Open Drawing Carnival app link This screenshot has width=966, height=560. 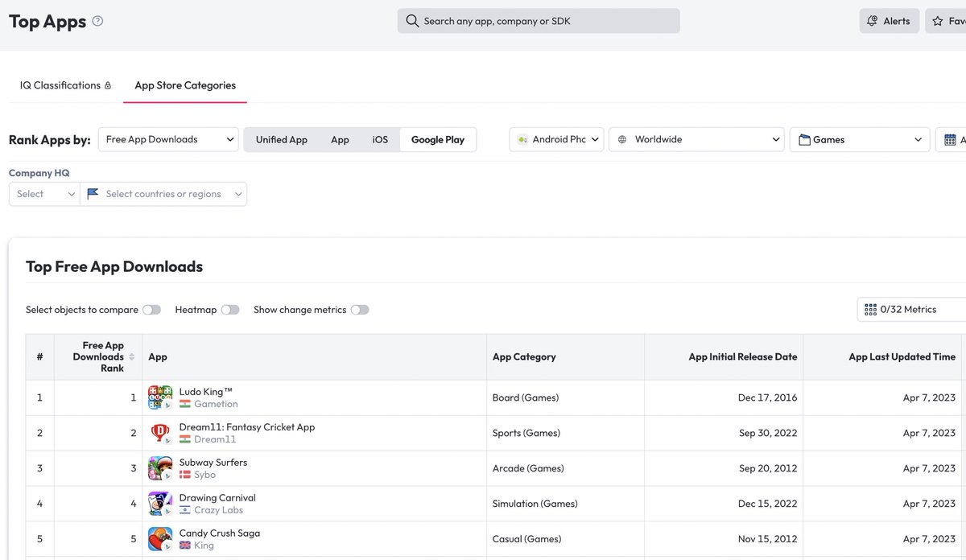(217, 498)
